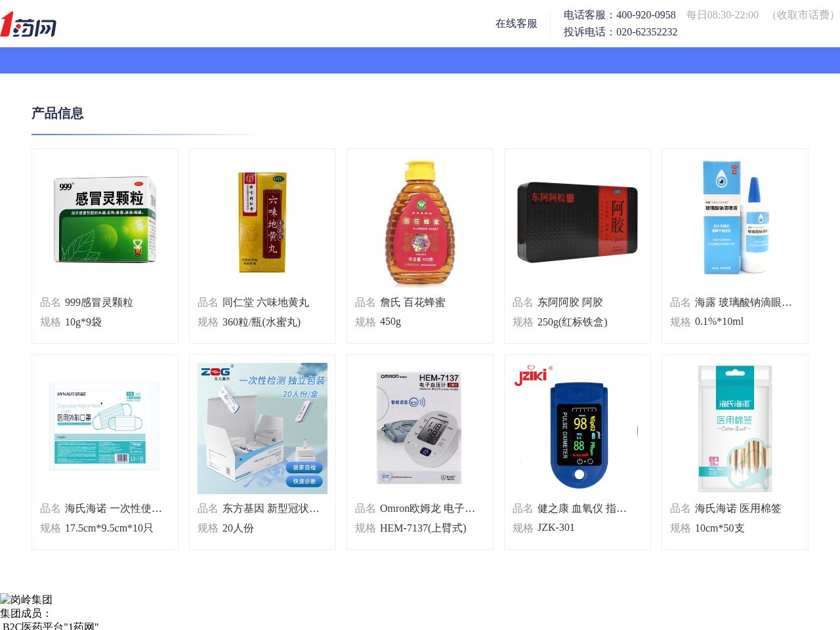
Task: Click the 东阿阿胶 red box image
Action: (577, 222)
